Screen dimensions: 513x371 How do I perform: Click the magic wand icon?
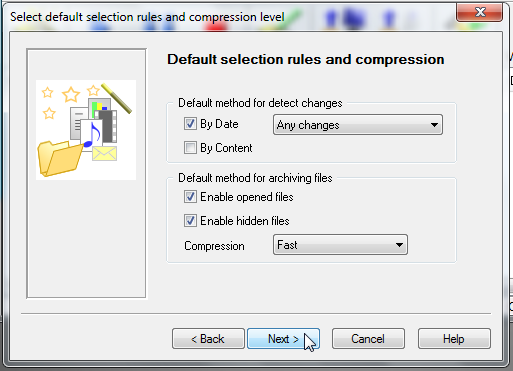click(x=117, y=98)
